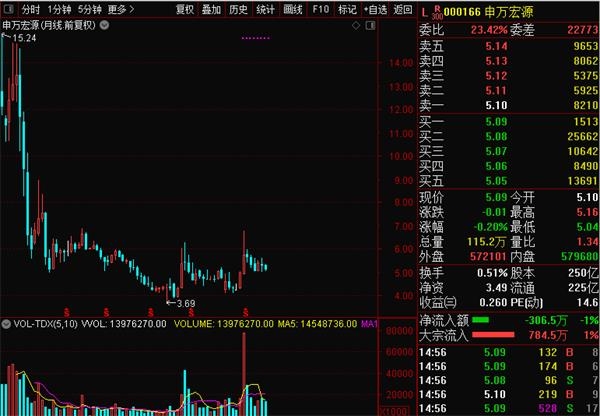Open the 复权 adjustment menu
This screenshot has width=600, height=416.
click(x=185, y=9)
